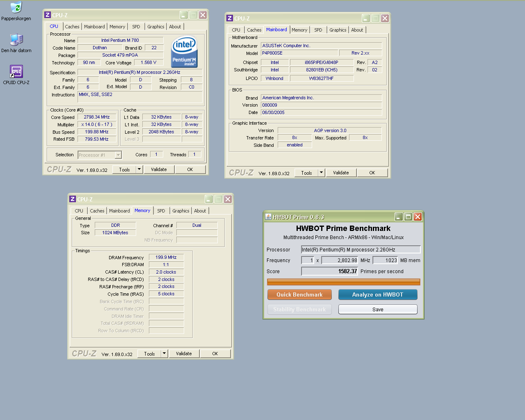Screen dimensions: 525x420
Task: Expand Tools dropdown arrow in Memory window
Action: (164, 354)
